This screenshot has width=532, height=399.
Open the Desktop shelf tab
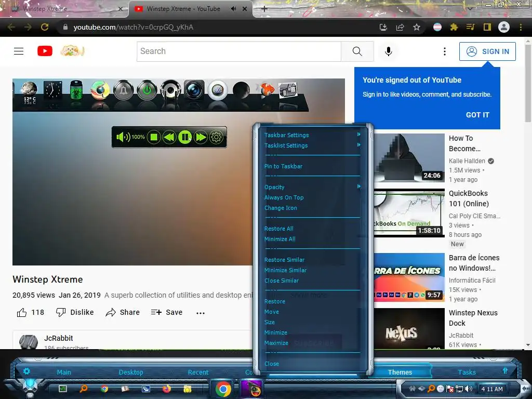[x=131, y=372]
